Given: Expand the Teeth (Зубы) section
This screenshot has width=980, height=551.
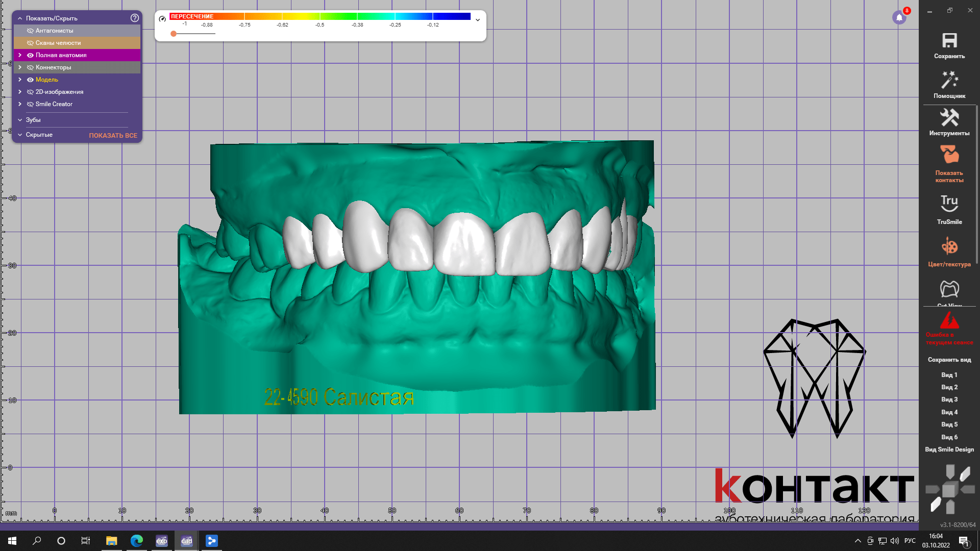Looking at the screenshot, I should point(20,120).
